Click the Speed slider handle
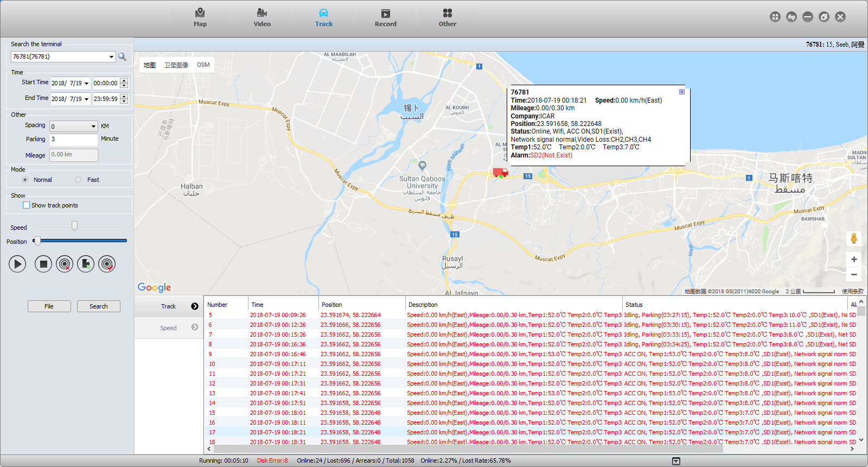The width and height of the screenshot is (868, 467). 74,226
